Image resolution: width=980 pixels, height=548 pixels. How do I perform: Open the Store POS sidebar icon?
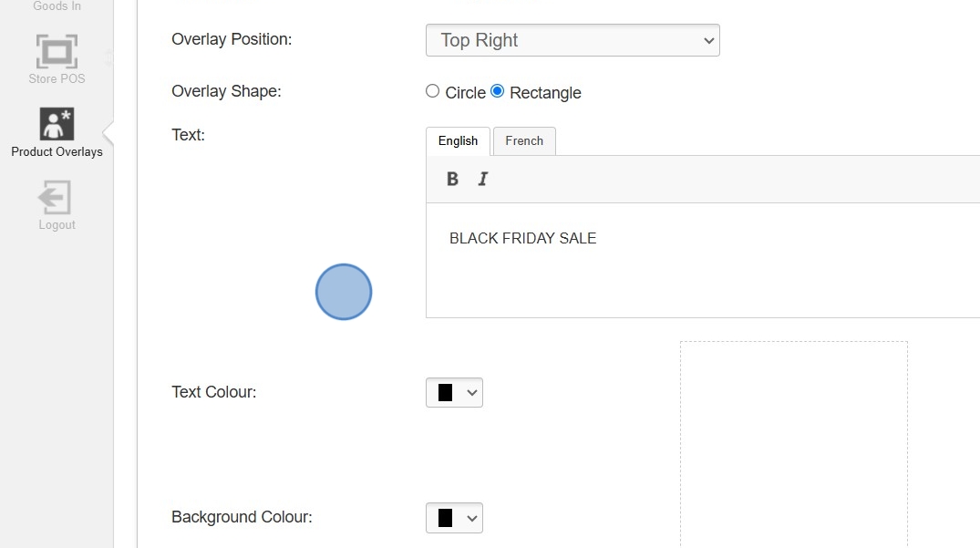point(57,52)
